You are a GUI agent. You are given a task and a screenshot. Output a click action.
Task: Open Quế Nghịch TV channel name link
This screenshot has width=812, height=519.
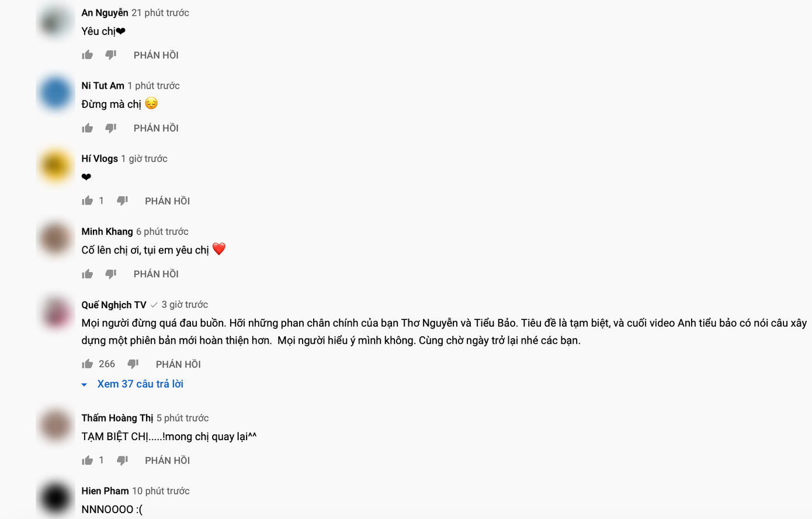pos(114,305)
